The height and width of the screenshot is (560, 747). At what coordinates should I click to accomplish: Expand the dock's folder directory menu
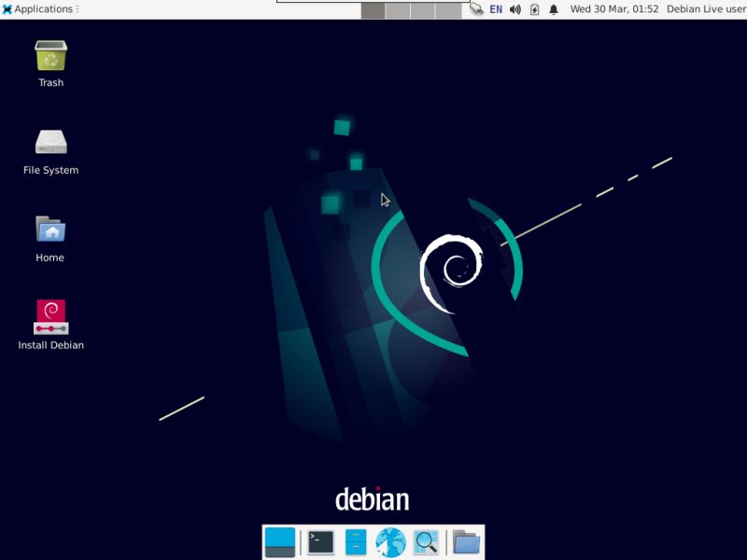466,542
